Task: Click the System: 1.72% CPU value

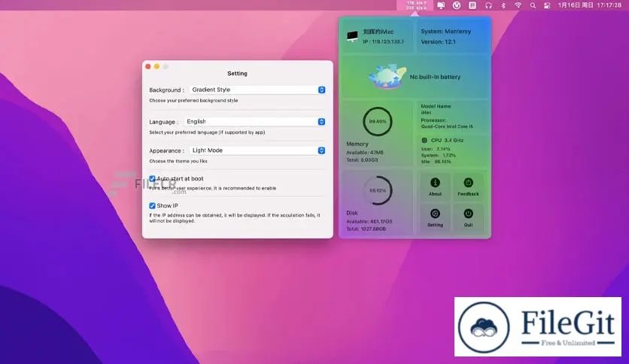Action: tap(439, 155)
